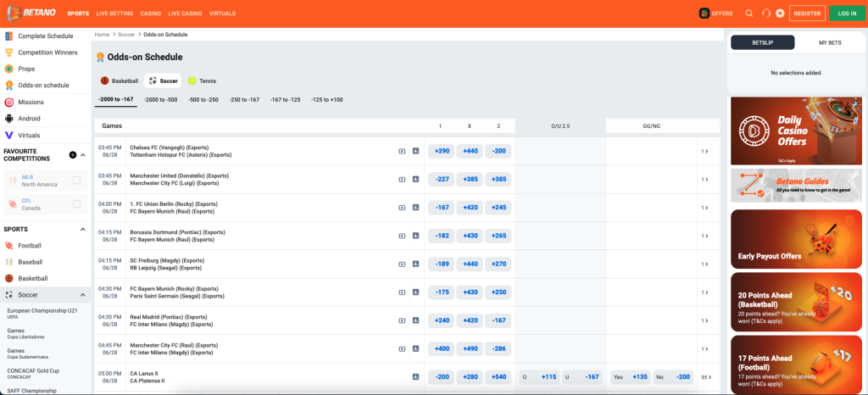Open stats icon for Chelsea FC match
This screenshot has width=868, height=395.
(x=415, y=151)
